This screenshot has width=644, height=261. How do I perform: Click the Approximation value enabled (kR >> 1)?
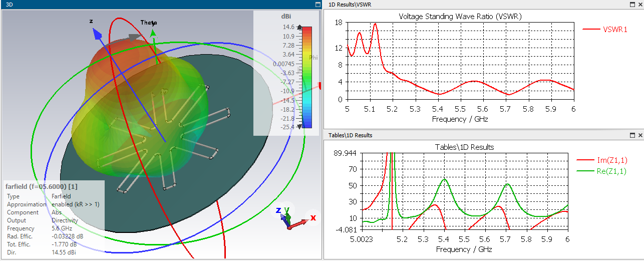point(77,204)
